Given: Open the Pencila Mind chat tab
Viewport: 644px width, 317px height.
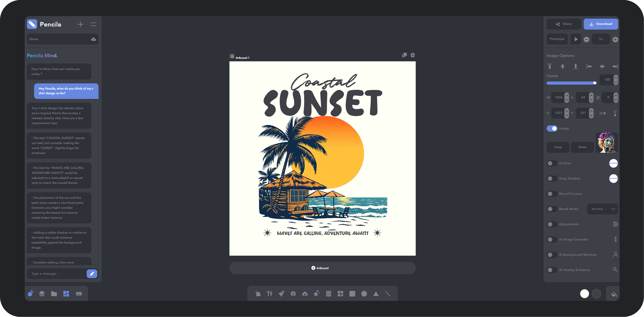Looking at the screenshot, I should coord(30,293).
